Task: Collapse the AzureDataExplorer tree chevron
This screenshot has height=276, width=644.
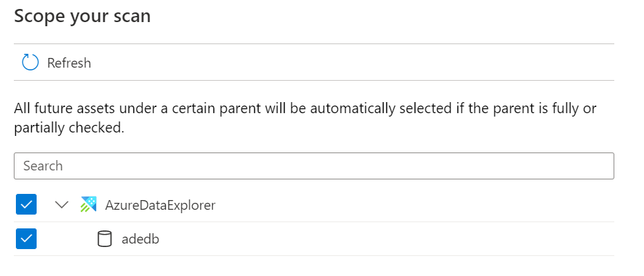Action: point(61,204)
